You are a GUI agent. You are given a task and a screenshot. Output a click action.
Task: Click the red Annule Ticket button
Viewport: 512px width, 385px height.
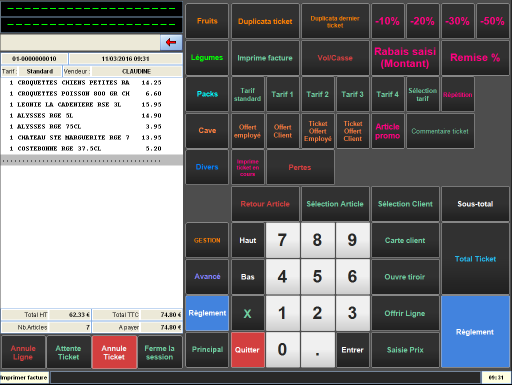(114, 352)
